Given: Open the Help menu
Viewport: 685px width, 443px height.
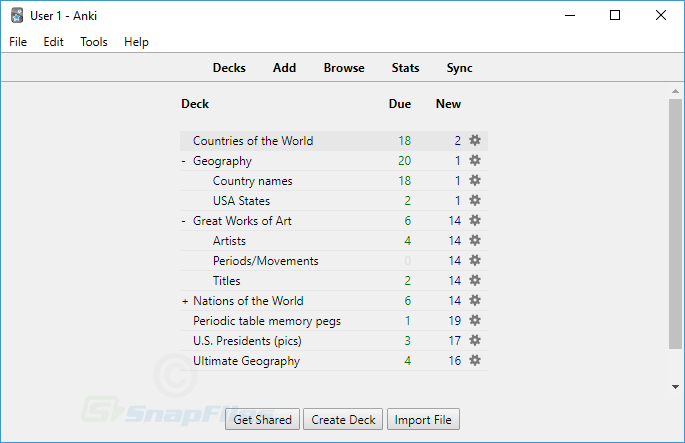Looking at the screenshot, I should click(136, 42).
